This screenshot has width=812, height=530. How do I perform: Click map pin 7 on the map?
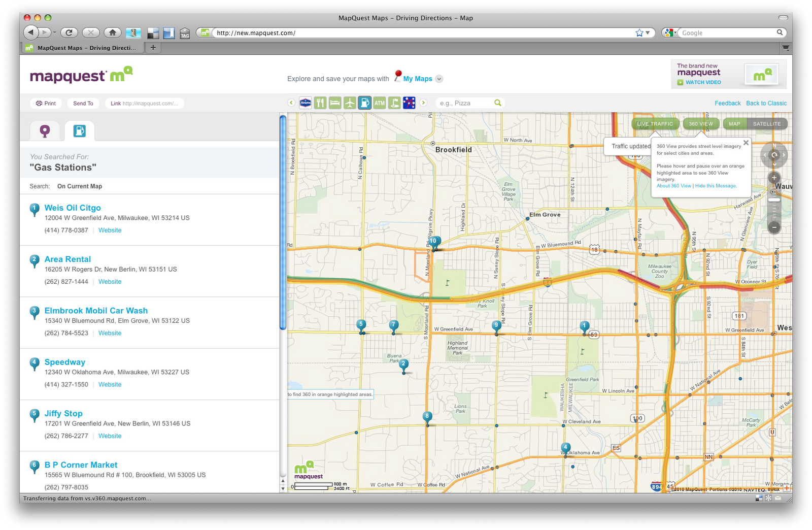coord(393,326)
